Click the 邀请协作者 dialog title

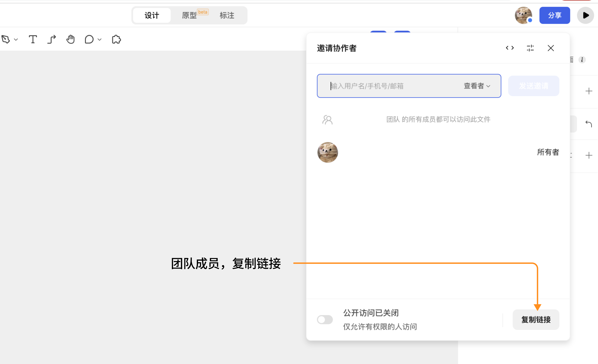(x=337, y=48)
